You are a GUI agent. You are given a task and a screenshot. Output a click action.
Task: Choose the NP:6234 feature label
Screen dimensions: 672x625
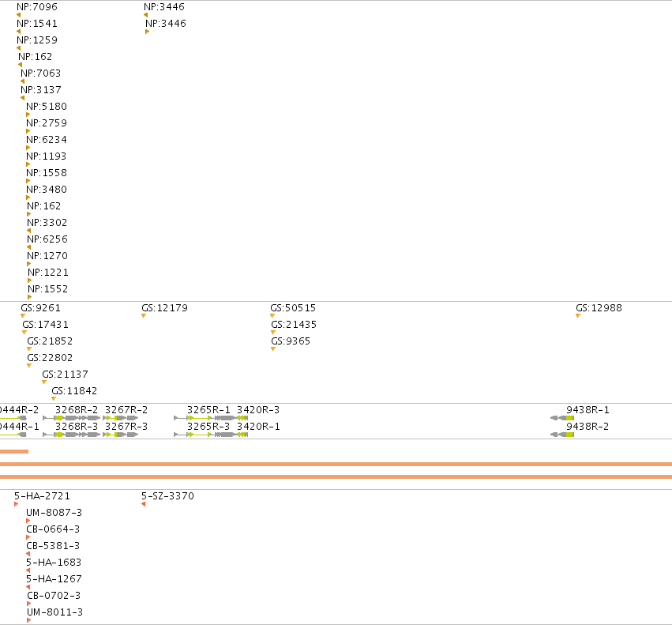point(47,139)
